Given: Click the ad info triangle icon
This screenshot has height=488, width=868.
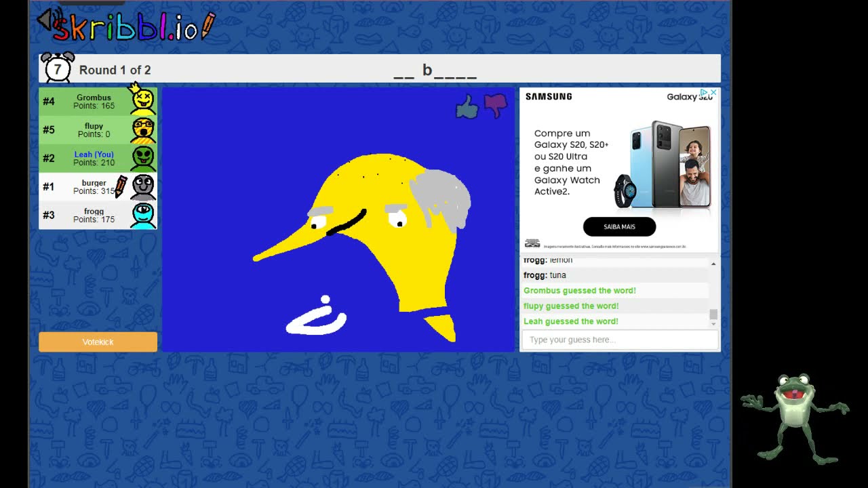Looking at the screenshot, I should [x=705, y=92].
